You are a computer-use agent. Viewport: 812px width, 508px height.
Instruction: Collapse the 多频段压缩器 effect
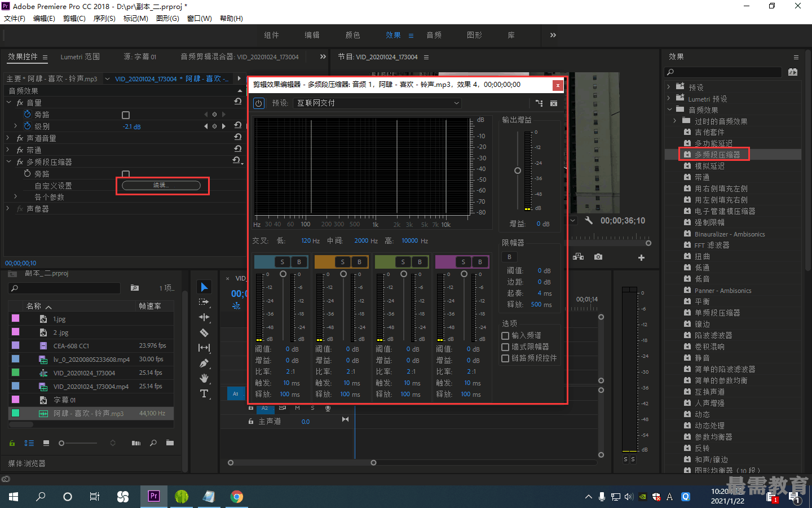8,161
